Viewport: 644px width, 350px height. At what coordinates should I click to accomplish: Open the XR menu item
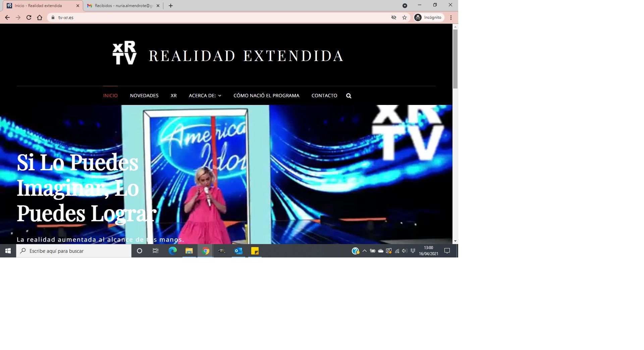[x=173, y=96]
